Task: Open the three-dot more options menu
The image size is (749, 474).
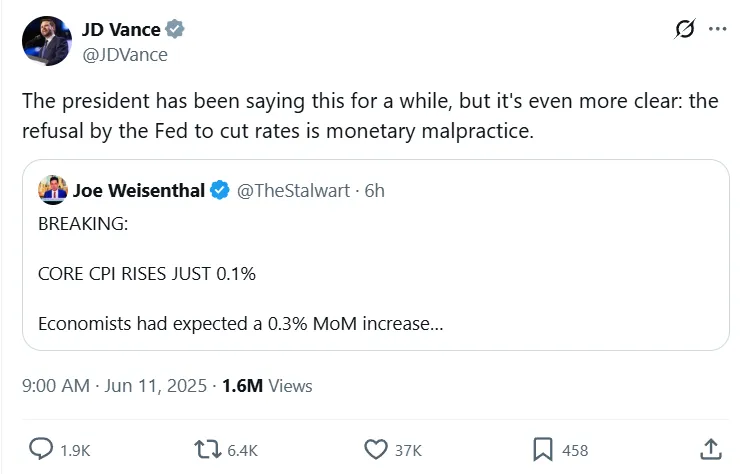Action: (717, 29)
